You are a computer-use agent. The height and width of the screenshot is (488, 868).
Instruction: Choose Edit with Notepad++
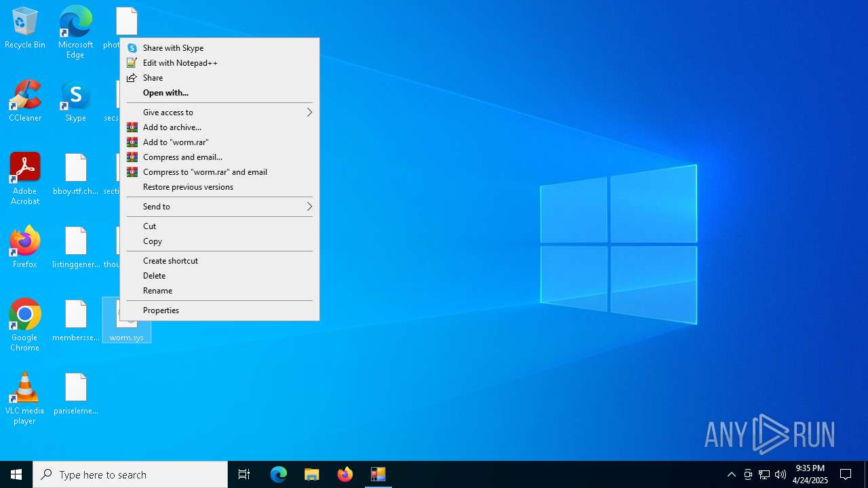pos(220,63)
